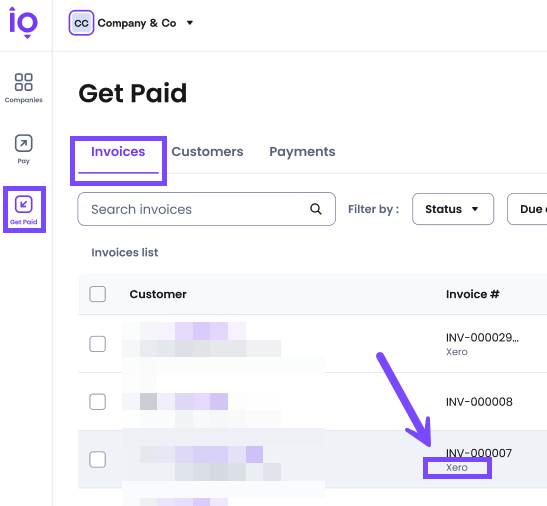The image size is (547, 506).
Task: Click the Xero label under INV-000007
Action: click(457, 467)
